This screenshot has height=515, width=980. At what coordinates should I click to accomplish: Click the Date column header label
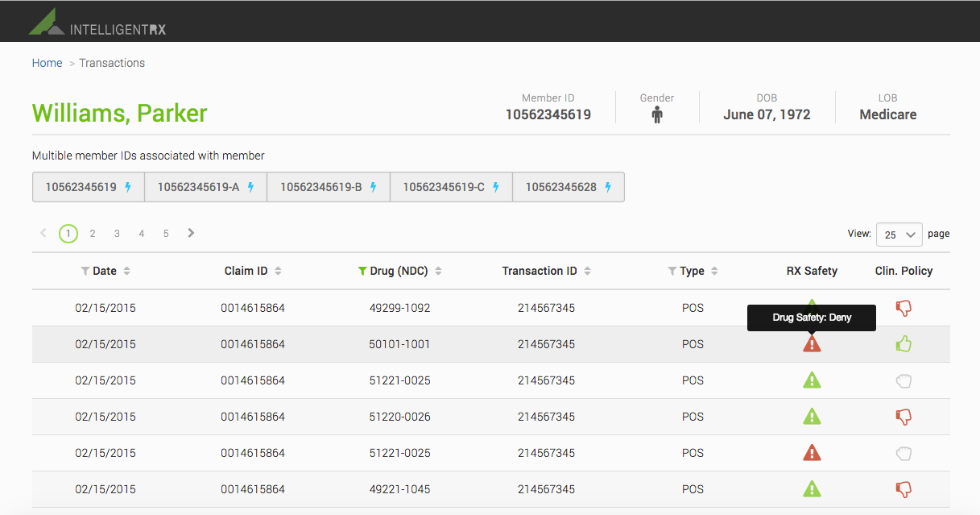[x=105, y=272]
